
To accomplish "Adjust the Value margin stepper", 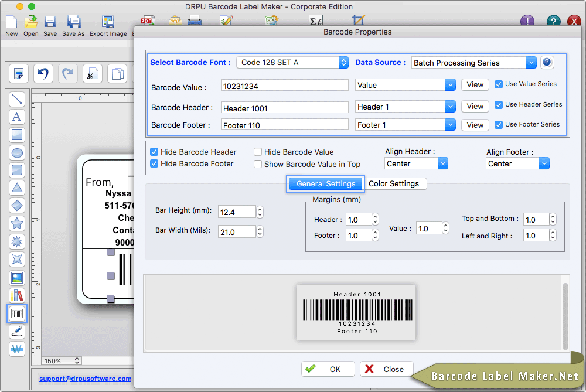I will point(445,229).
